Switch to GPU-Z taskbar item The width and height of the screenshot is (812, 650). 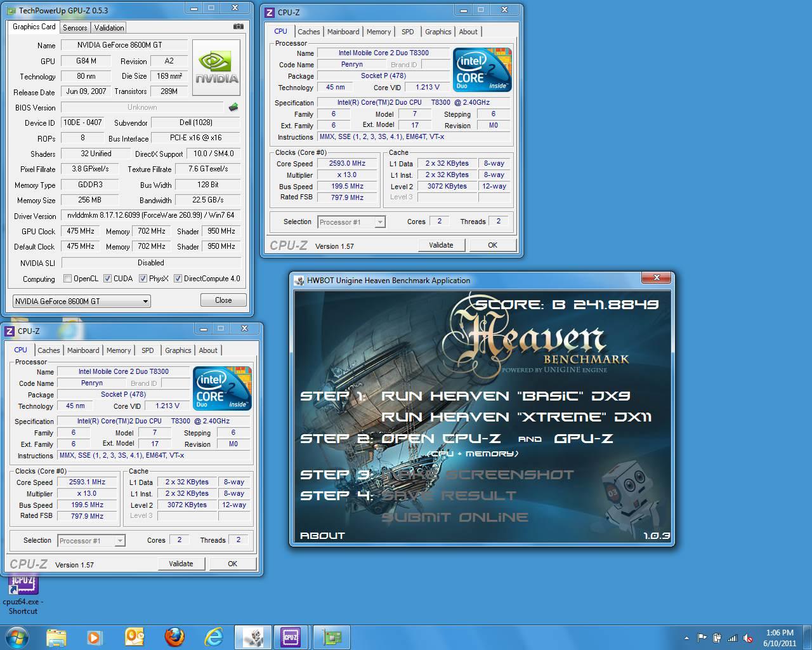[331, 637]
